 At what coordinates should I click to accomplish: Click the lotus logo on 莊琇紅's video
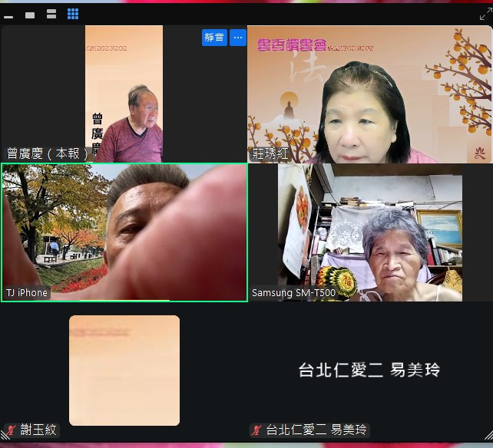[480, 153]
